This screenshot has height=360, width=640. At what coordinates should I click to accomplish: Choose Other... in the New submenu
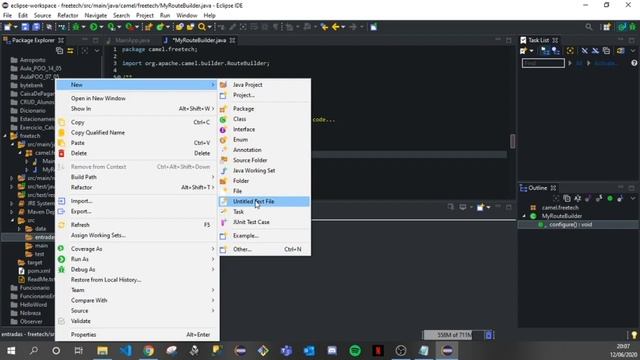(x=264, y=249)
